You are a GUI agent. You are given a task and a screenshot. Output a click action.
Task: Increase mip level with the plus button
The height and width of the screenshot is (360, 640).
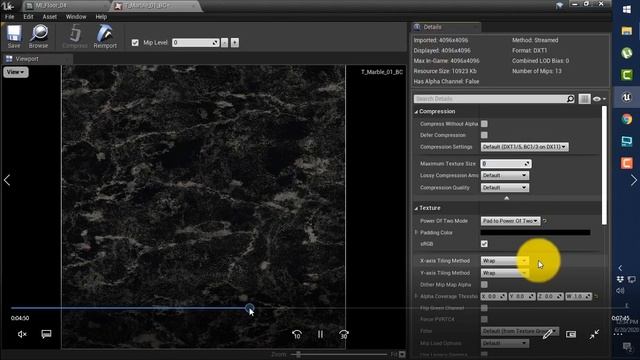[235, 42]
